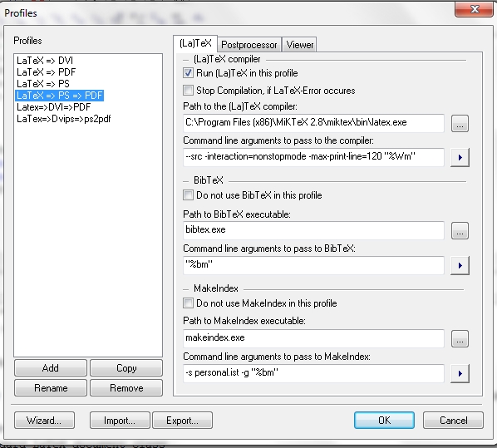This screenshot has height=448, width=497.
Task: Edit the (La)TeX compiler path field
Action: [x=313, y=123]
